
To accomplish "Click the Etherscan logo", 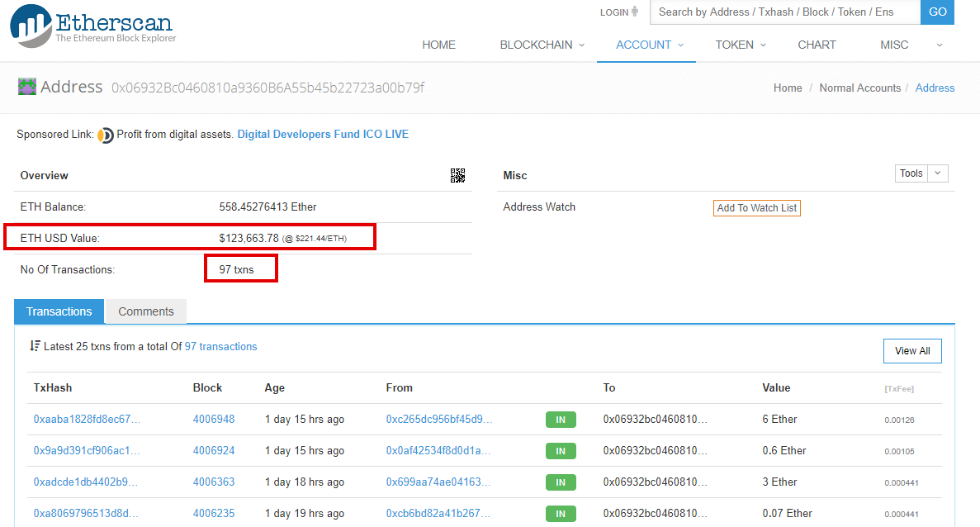I will point(93,26).
